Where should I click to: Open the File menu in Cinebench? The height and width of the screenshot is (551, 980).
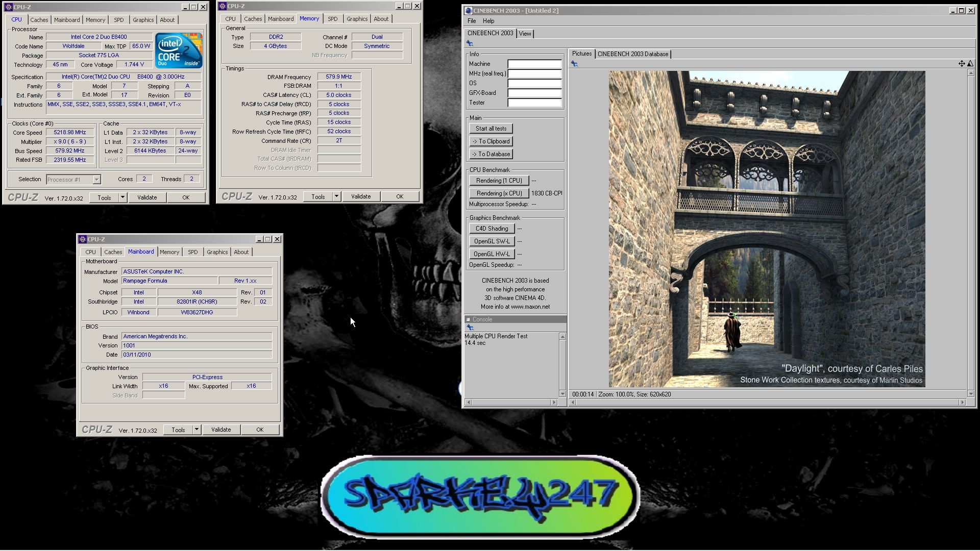[472, 21]
